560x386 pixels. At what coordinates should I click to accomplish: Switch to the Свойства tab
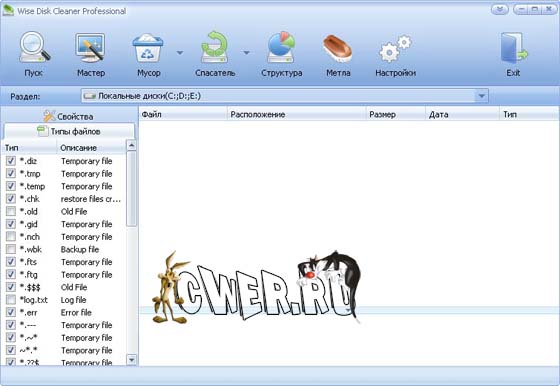pyautogui.click(x=69, y=116)
